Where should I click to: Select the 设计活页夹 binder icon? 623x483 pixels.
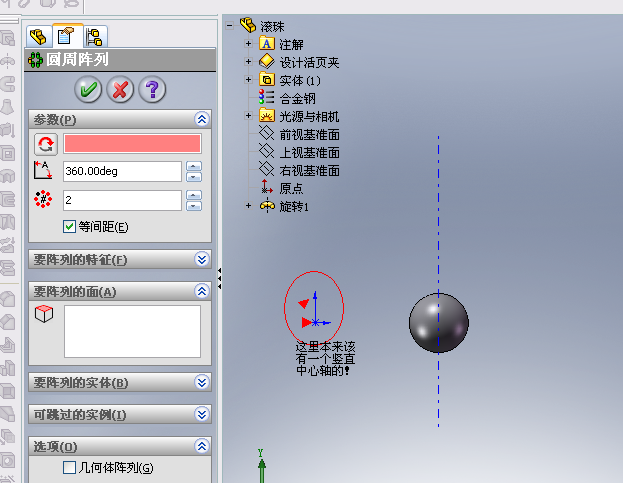(267, 61)
